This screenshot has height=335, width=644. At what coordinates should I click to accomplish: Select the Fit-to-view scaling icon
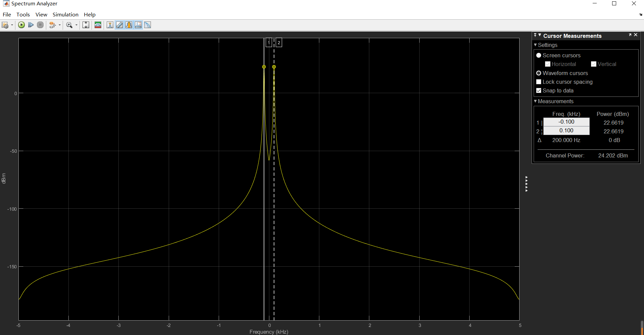pyautogui.click(x=86, y=25)
